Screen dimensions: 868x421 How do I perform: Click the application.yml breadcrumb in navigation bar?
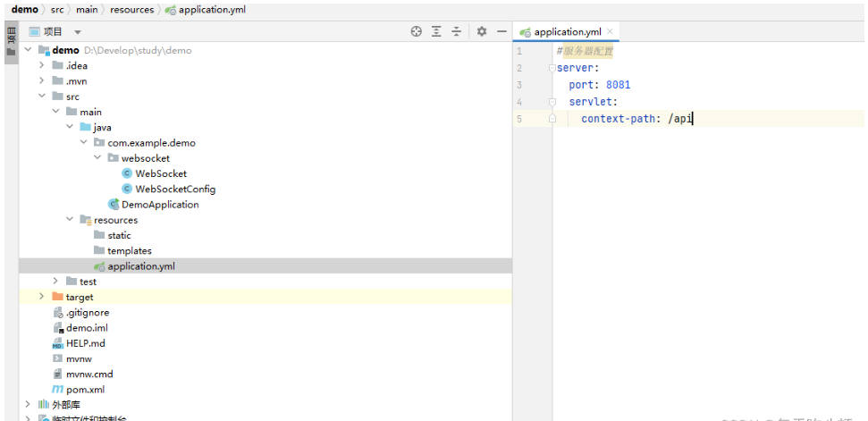click(x=212, y=10)
